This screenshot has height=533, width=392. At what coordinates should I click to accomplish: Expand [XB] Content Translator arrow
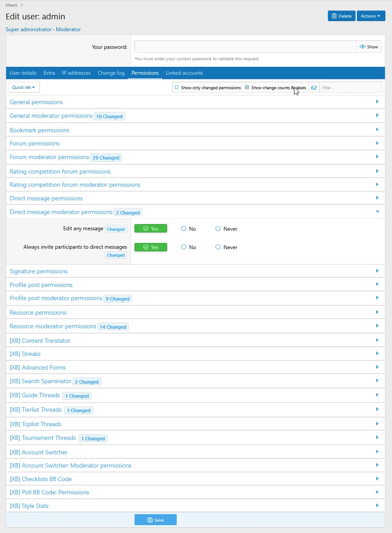click(x=377, y=340)
